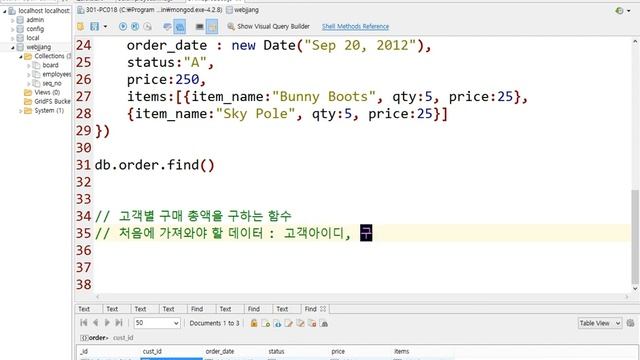Click the icon right of the edit pencil icon

[300, 323]
